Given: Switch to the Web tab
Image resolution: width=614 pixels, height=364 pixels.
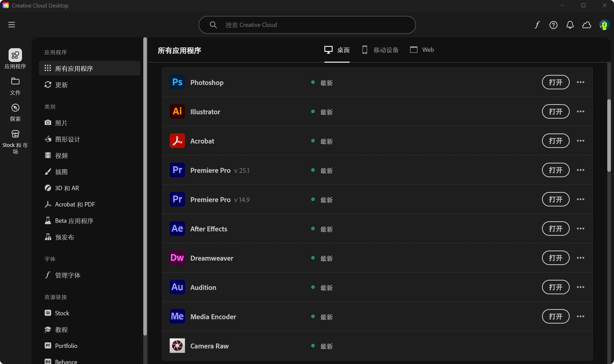Looking at the screenshot, I should point(422,50).
